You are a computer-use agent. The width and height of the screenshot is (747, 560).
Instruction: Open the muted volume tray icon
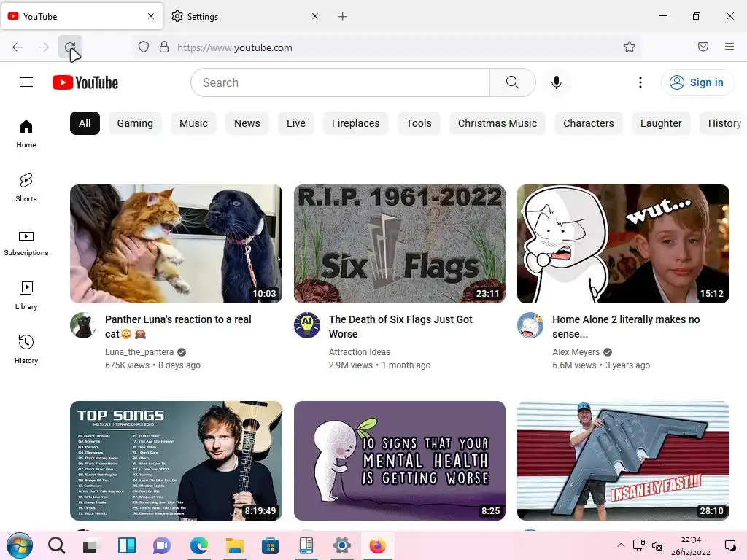click(x=657, y=545)
